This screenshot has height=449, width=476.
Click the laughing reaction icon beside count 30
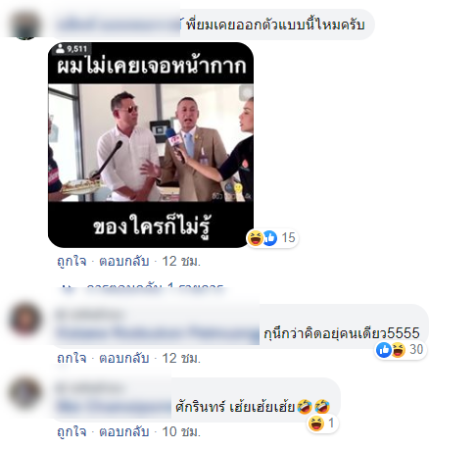(x=398, y=350)
